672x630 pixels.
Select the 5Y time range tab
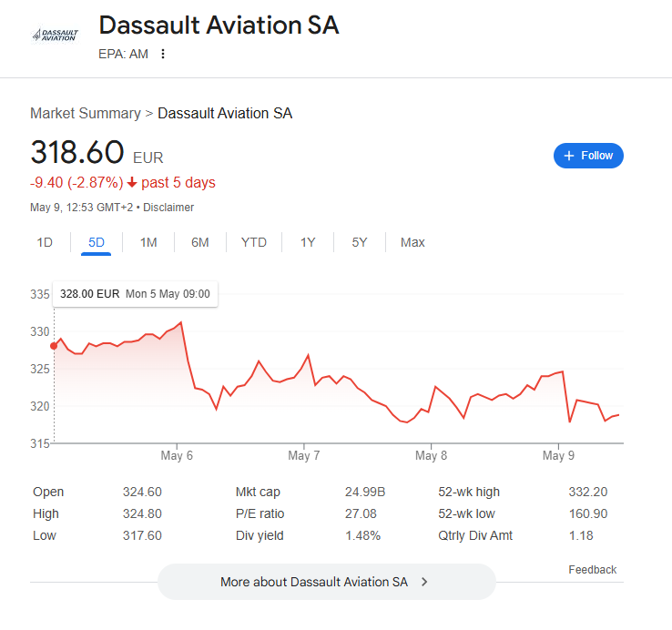[360, 242]
